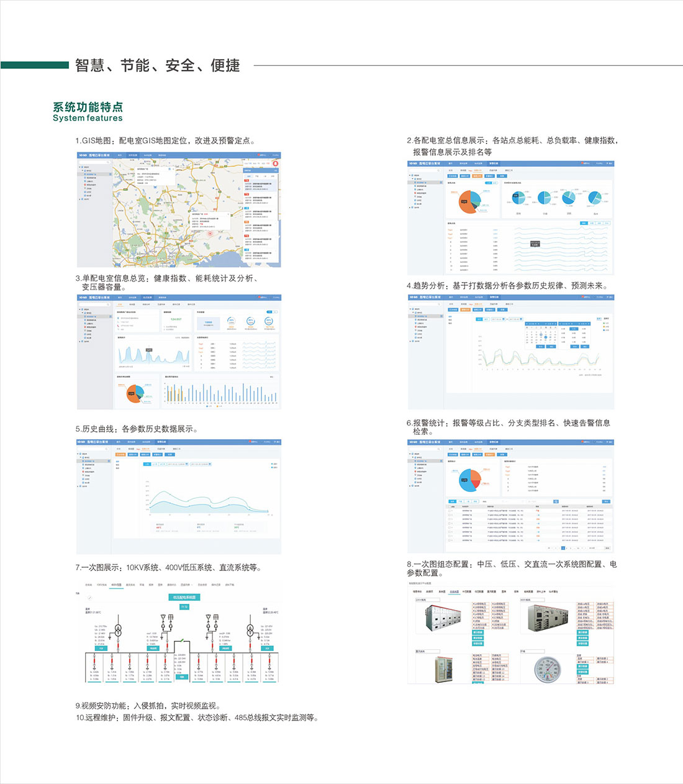
Task: Click the red pulsing alert marker on map
Action: [210, 233]
